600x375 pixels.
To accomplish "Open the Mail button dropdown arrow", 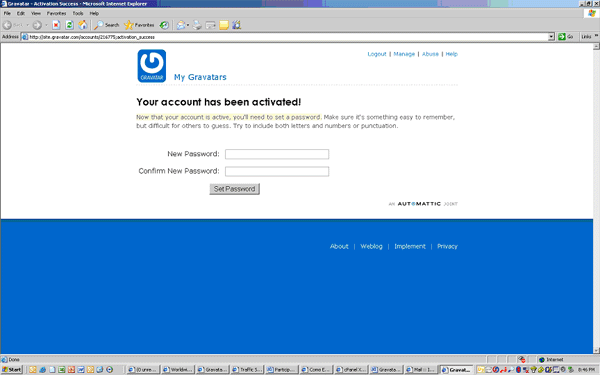I will 188,25.
